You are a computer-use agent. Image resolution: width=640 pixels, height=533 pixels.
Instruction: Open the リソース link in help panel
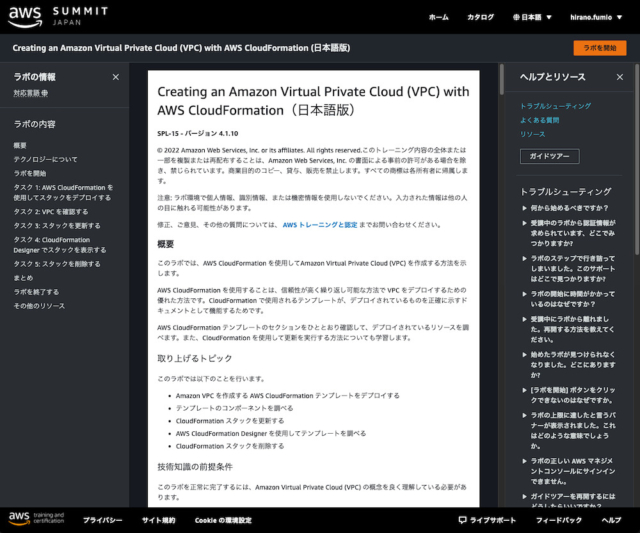tap(532, 134)
